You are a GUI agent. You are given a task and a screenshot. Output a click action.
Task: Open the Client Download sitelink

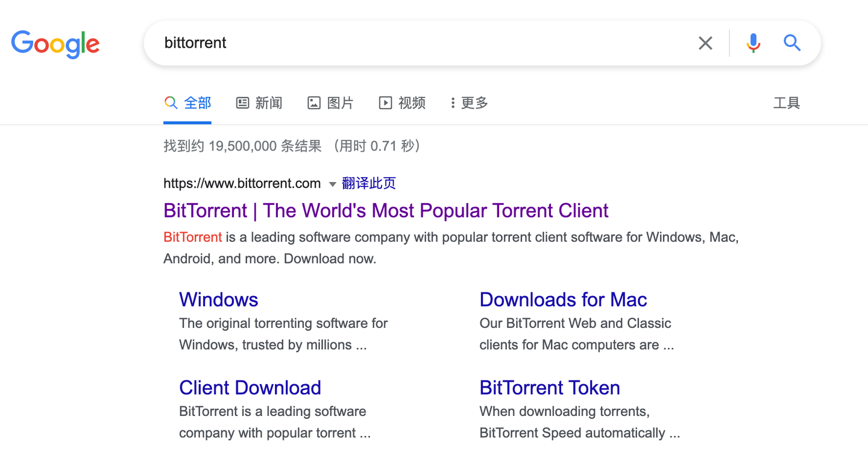click(x=250, y=388)
